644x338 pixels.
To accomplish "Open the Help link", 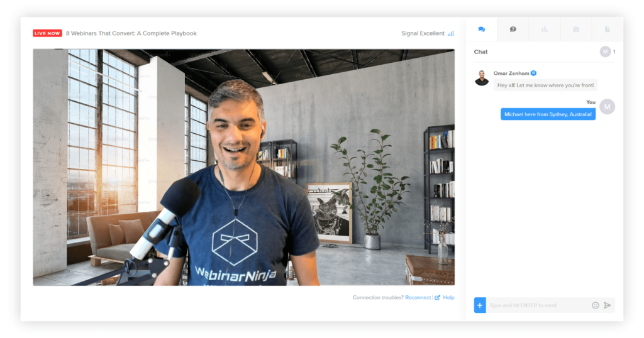I will [x=448, y=298].
